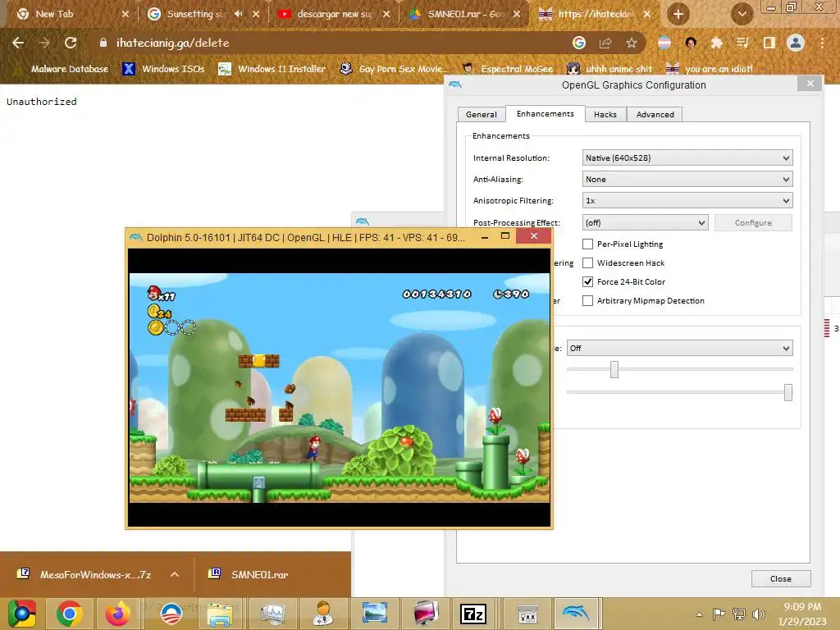This screenshot has width=840, height=630.
Task: Launch Firefox from the taskbar
Action: (118, 614)
